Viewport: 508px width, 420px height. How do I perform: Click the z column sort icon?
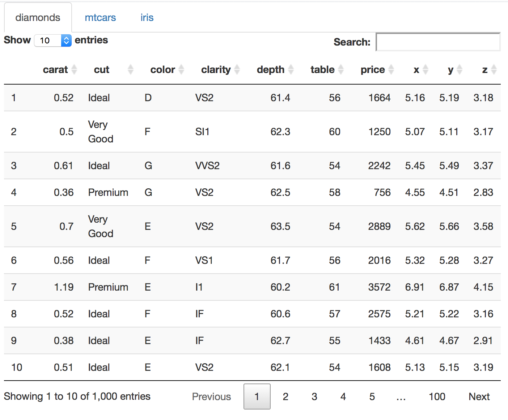(x=494, y=69)
